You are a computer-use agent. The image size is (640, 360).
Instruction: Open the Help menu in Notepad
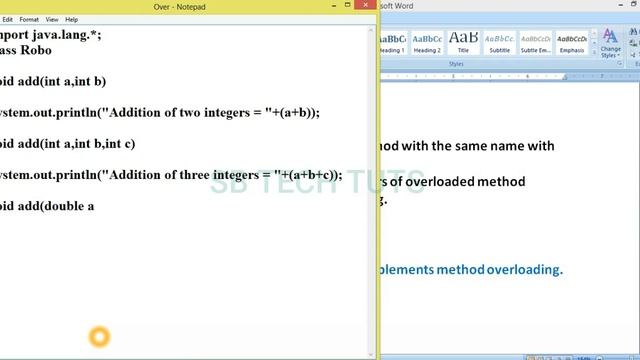(71, 20)
